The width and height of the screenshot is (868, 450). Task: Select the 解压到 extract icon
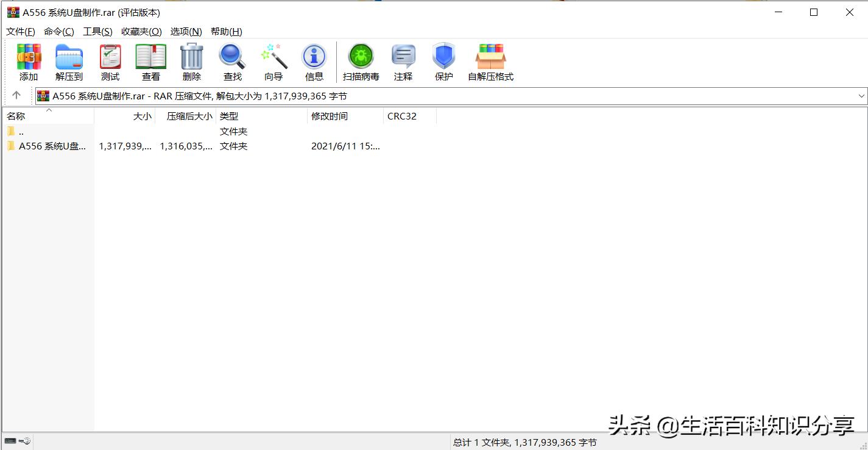coord(68,61)
